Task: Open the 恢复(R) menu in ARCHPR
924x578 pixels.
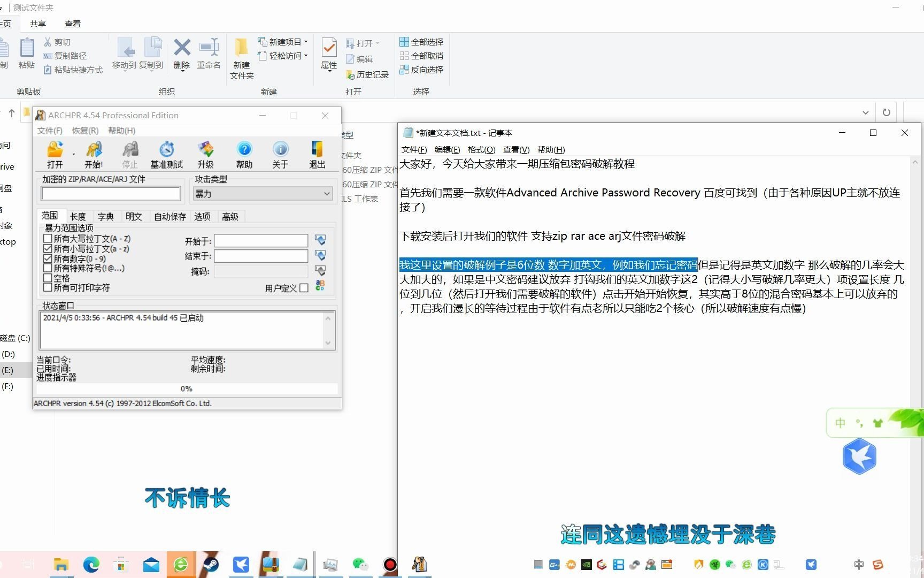Action: tap(86, 131)
